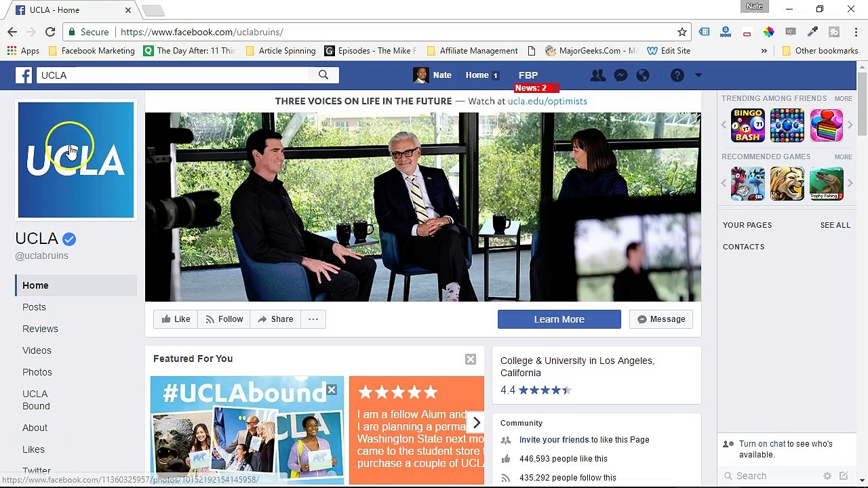Open the Bingo Bash game
The image size is (868, 488).
pos(747,125)
